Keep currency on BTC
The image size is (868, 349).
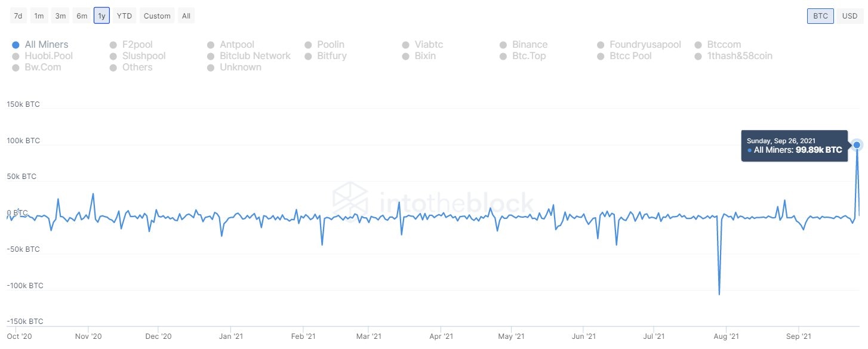[x=820, y=16]
